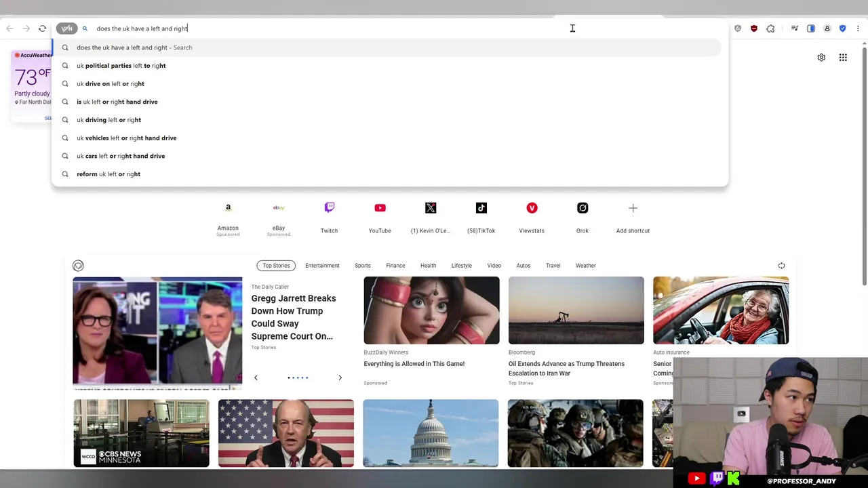
Task: Open the Grok shortcut
Action: tap(583, 217)
